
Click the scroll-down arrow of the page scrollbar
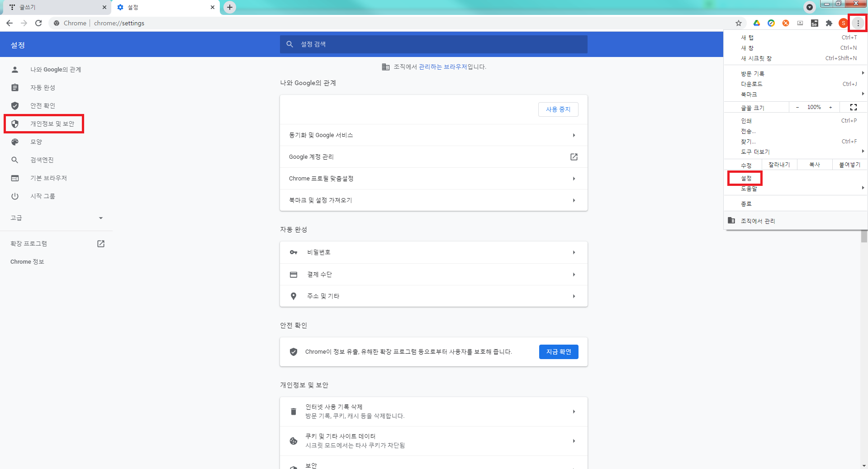coord(864,465)
